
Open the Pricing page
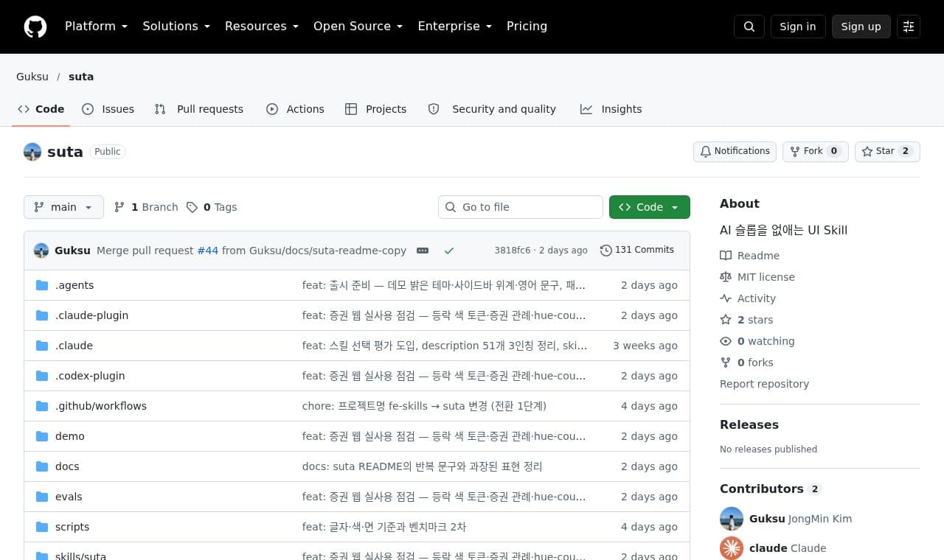pos(527,27)
